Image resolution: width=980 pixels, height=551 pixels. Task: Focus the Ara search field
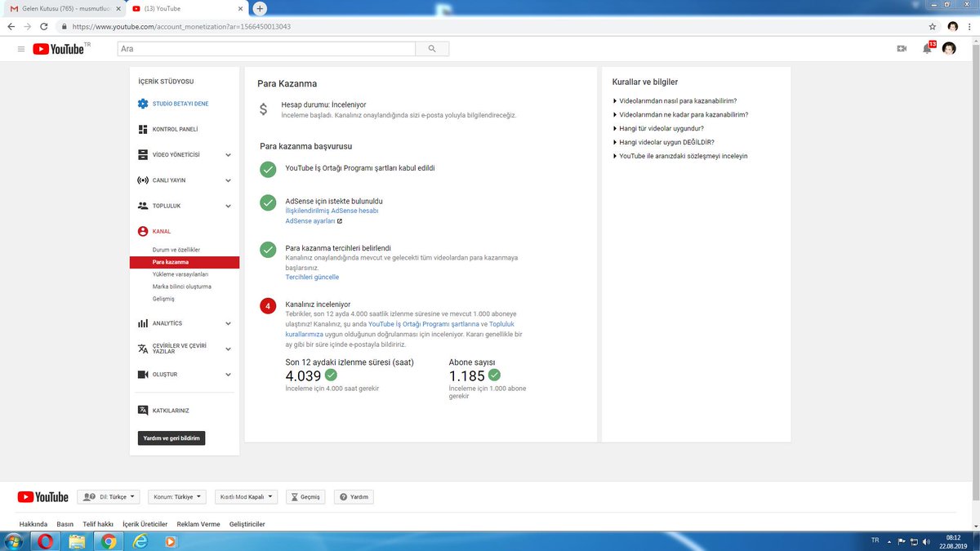(x=266, y=49)
